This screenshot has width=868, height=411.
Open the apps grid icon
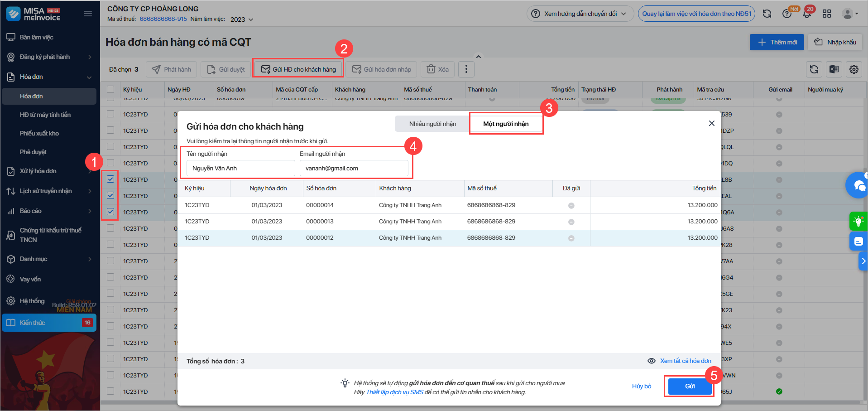(x=827, y=14)
